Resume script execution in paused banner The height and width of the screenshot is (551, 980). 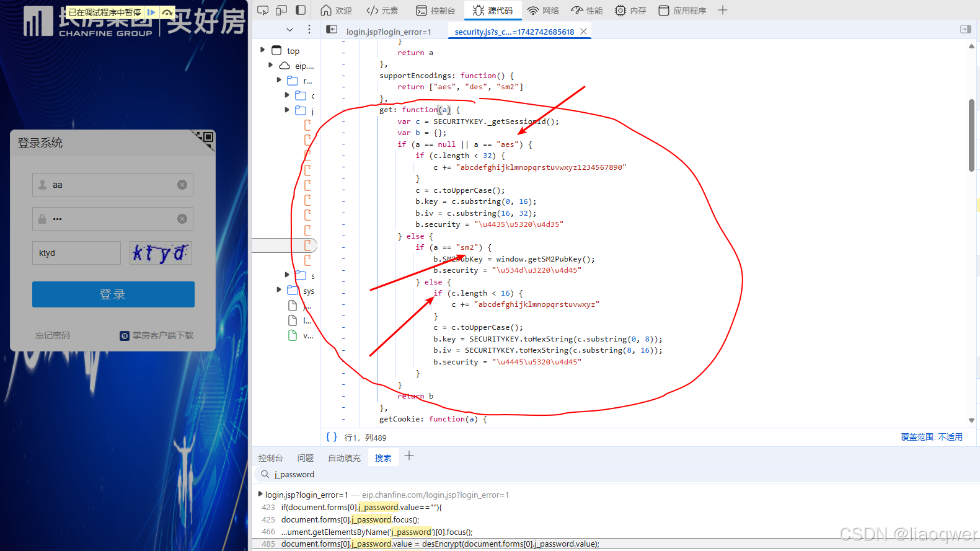click(151, 12)
